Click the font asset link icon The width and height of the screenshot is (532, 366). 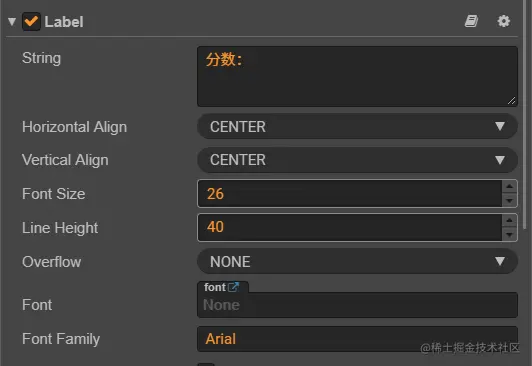[233, 287]
